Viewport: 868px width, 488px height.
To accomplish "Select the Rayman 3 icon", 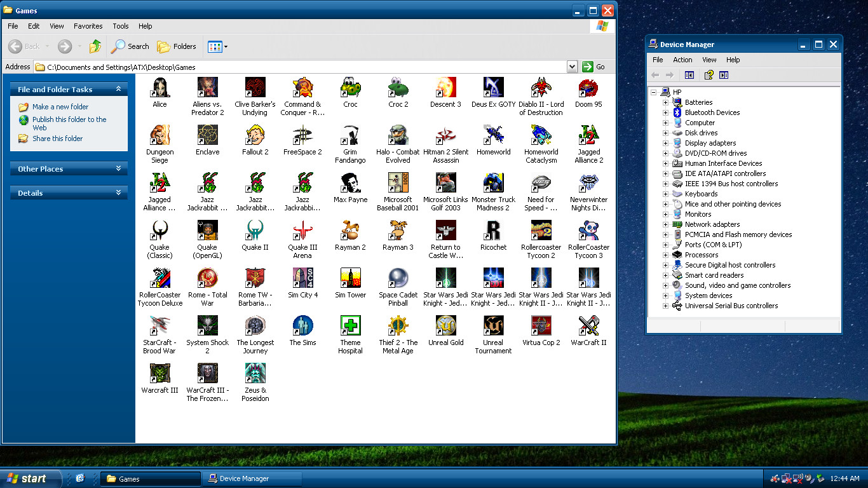I will 398,231.
